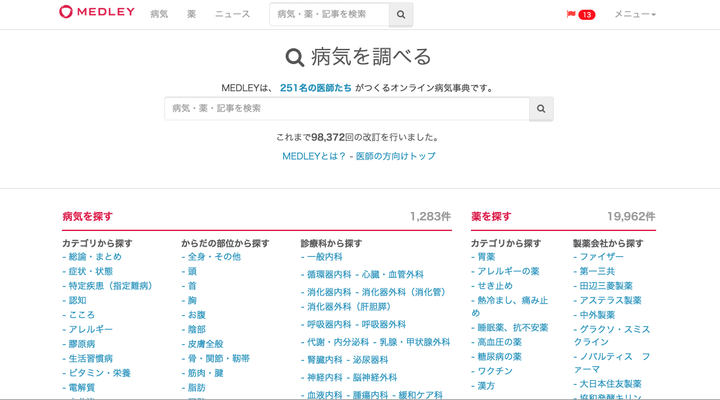Image resolution: width=720 pixels, height=400 pixels.
Task: Select body part 全身・その他
Action: (x=214, y=257)
